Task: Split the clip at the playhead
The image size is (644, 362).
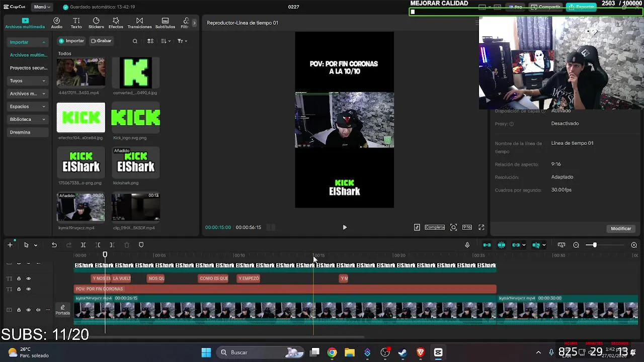Action: click(x=83, y=245)
